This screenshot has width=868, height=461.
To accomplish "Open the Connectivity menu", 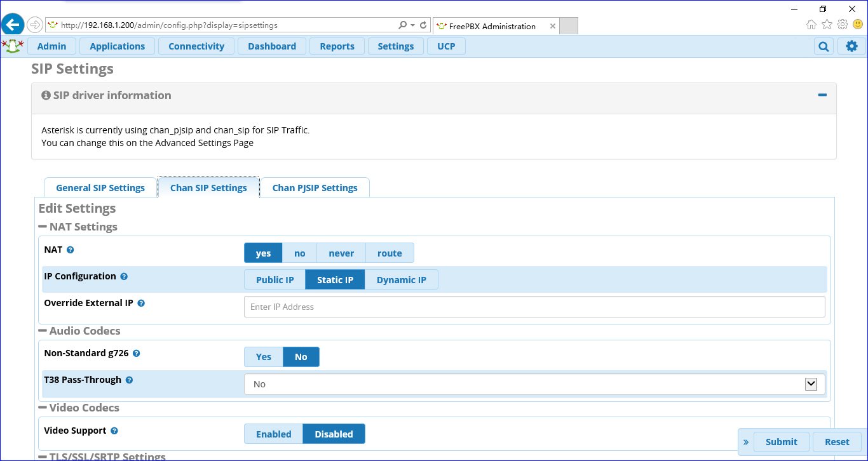I will (196, 46).
